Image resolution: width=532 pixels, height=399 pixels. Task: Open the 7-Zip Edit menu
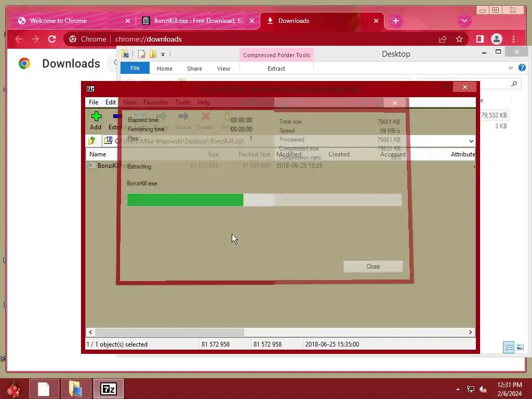(x=111, y=102)
